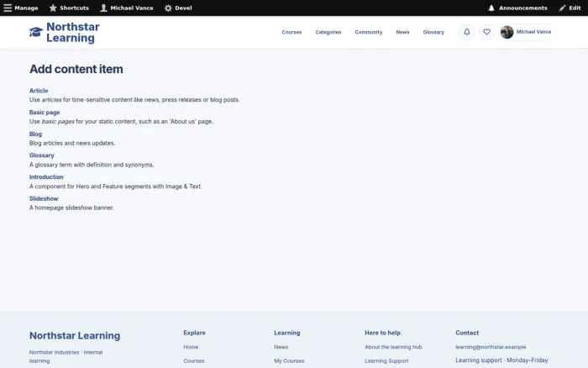
Task: Click Contact footer column heading
Action: [467, 333]
